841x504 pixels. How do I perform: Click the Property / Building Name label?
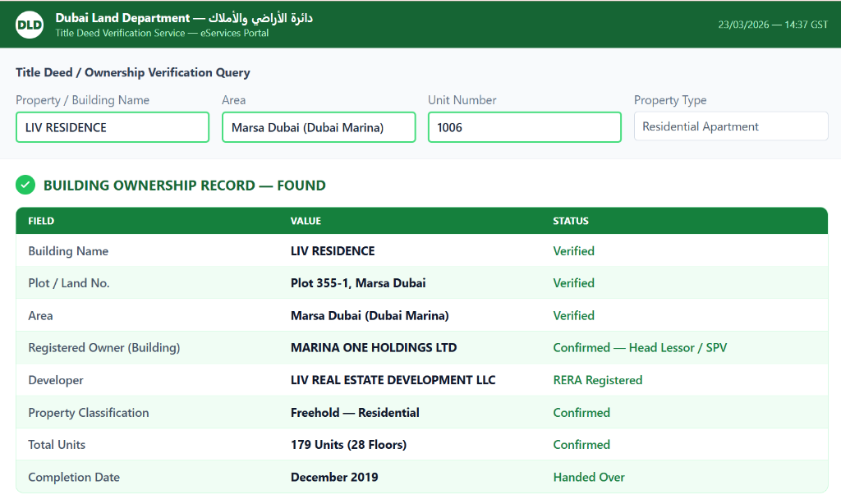pyautogui.click(x=83, y=100)
